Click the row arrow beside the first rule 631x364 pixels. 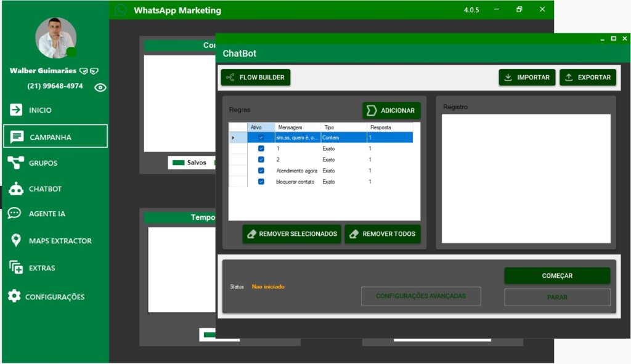coord(233,138)
